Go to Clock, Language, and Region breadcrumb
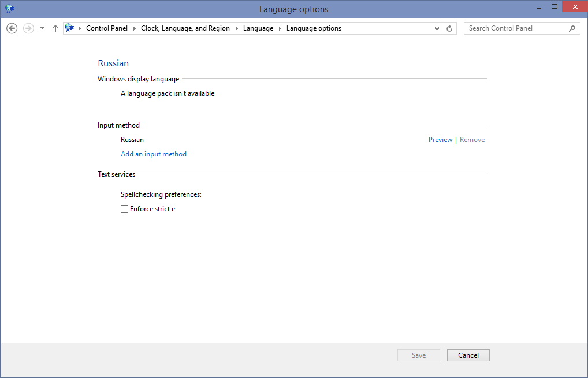 point(185,28)
